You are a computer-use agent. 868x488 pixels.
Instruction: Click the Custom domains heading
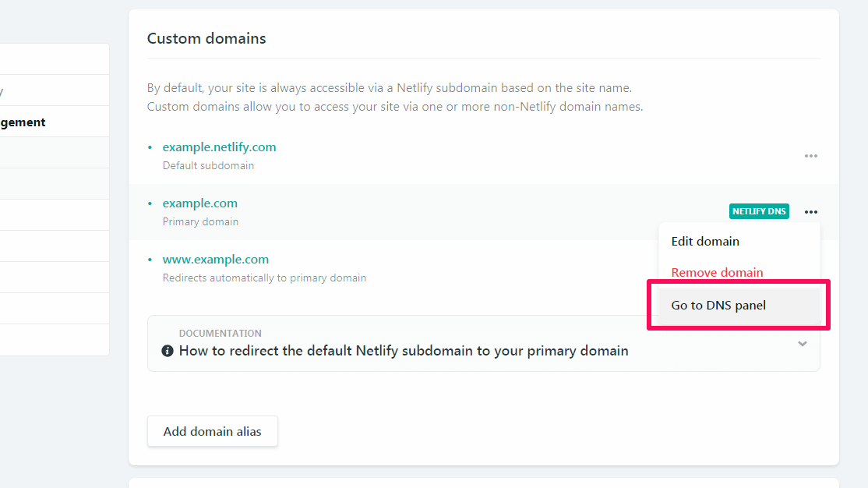click(x=206, y=37)
